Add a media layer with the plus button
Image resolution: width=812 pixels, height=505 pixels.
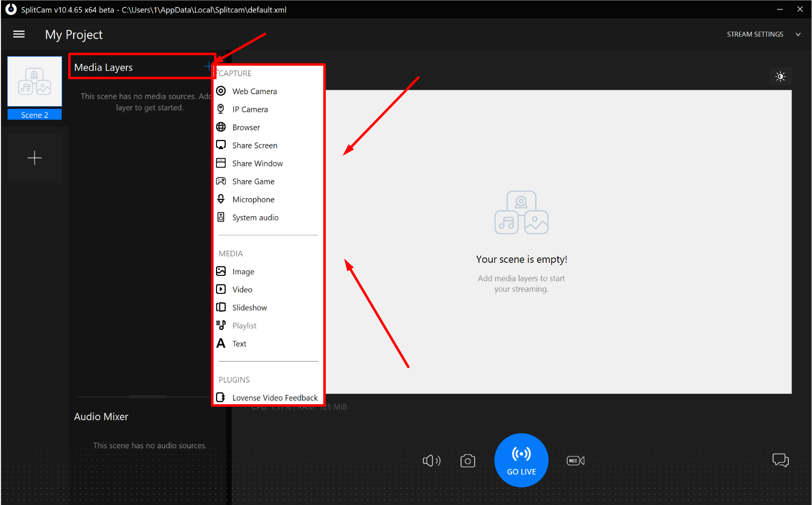click(208, 66)
